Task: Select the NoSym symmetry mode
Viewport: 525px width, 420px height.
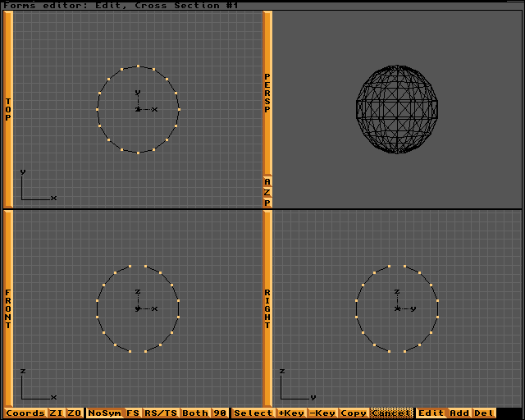Action: pyautogui.click(x=104, y=413)
